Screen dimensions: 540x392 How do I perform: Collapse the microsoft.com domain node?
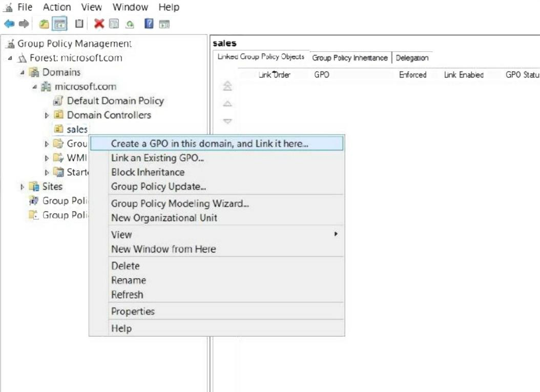35,87
